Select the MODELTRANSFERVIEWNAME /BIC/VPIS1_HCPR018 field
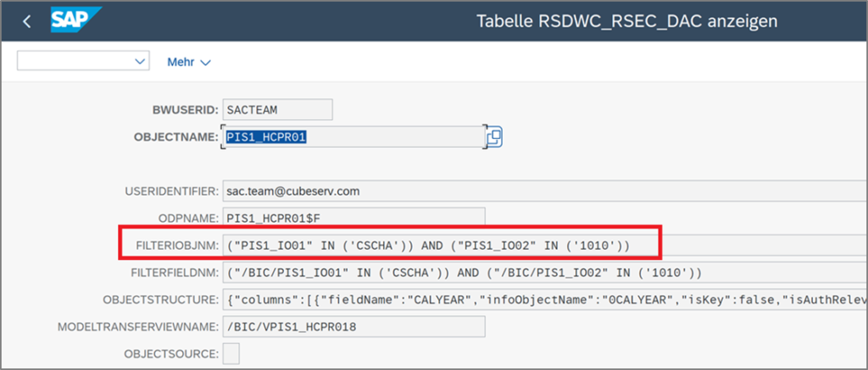 (x=353, y=326)
